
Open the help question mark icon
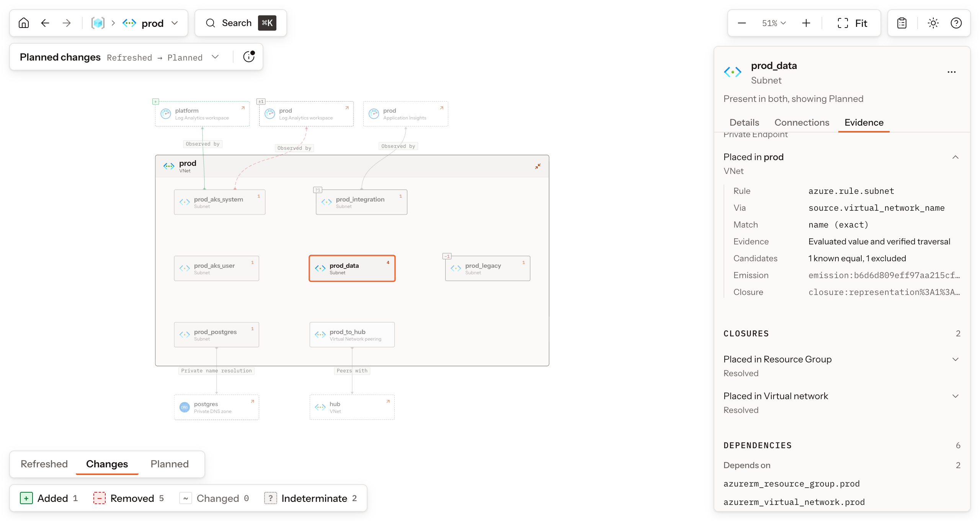pyautogui.click(x=956, y=23)
